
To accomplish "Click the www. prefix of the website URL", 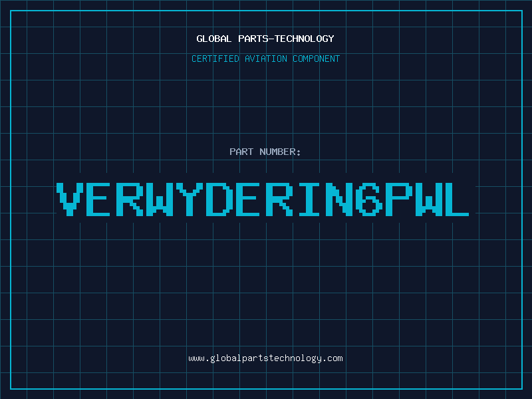I will (x=199, y=358).
